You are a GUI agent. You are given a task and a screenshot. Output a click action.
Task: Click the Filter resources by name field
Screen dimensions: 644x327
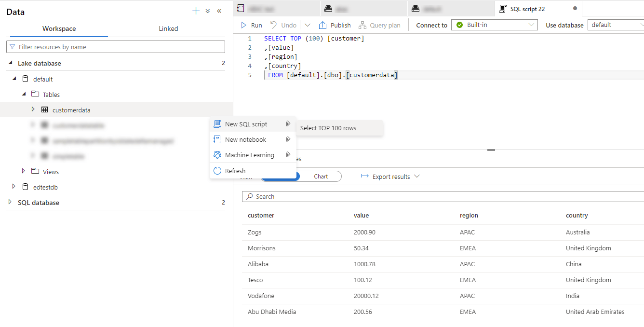(116, 46)
